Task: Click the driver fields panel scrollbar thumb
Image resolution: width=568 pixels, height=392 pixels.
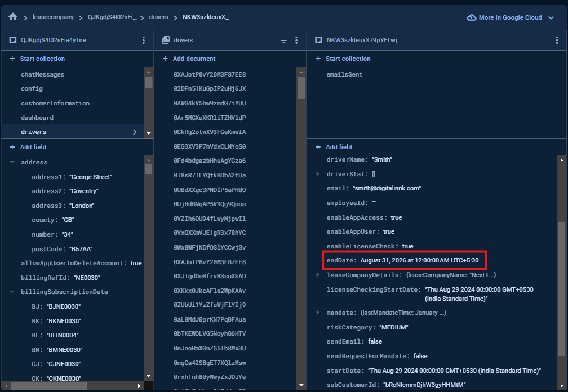Action: pyautogui.click(x=561, y=289)
